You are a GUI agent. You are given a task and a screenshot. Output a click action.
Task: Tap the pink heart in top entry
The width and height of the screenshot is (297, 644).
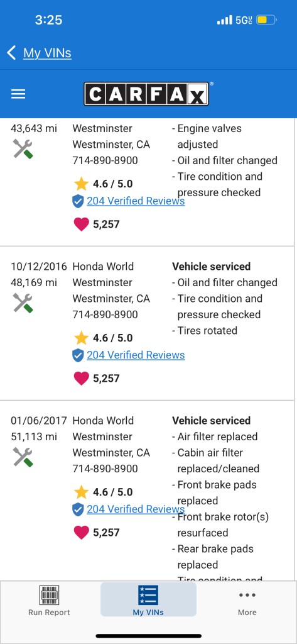point(81,225)
